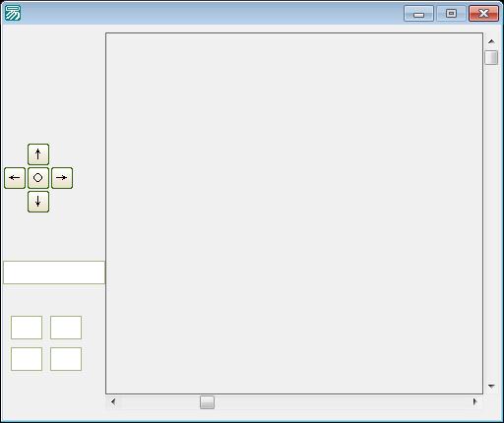
Task: Open the application icon in title bar
Action: [x=13, y=13]
